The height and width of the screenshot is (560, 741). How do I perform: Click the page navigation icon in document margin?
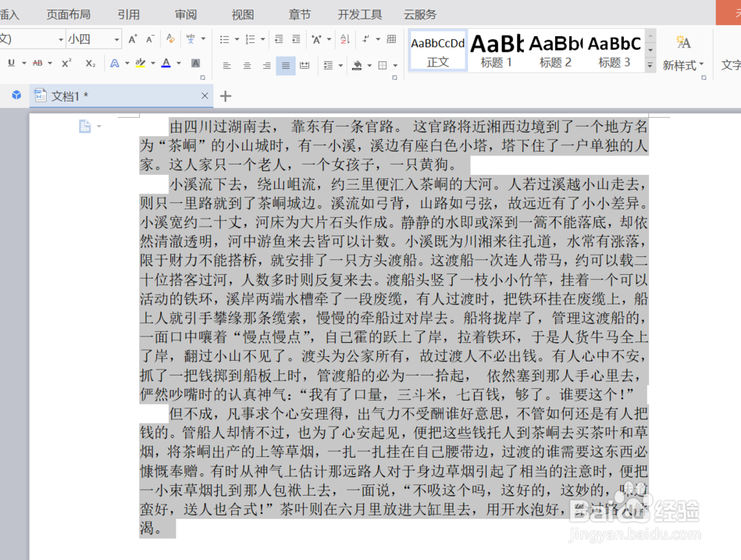(x=85, y=126)
